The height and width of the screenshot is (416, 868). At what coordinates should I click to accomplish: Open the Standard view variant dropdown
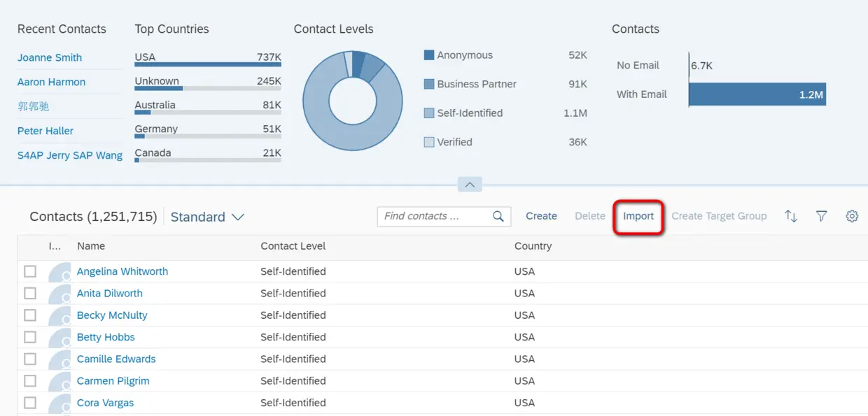point(207,217)
